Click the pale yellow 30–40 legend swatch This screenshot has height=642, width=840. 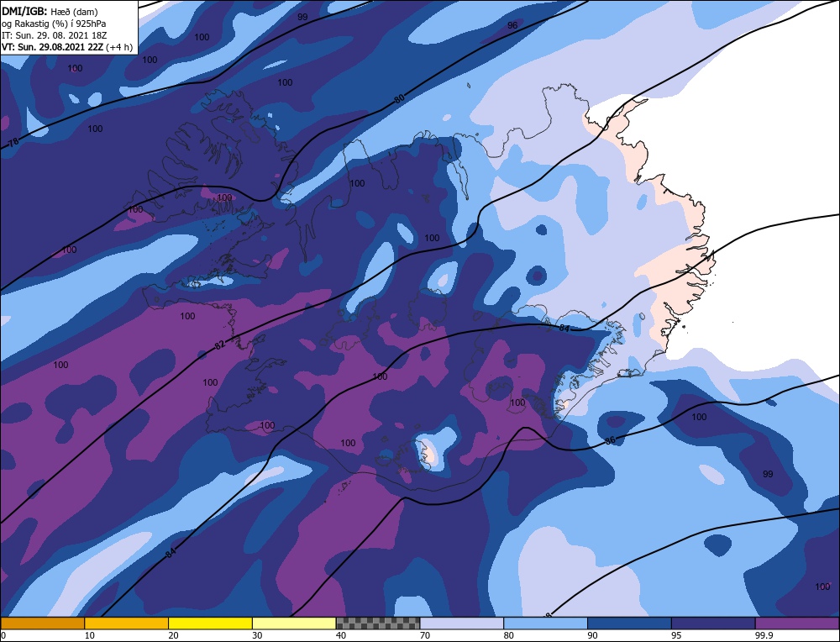click(294, 624)
